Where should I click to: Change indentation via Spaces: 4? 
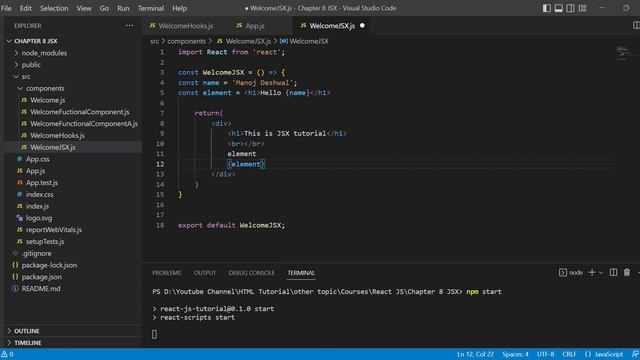click(x=515, y=354)
